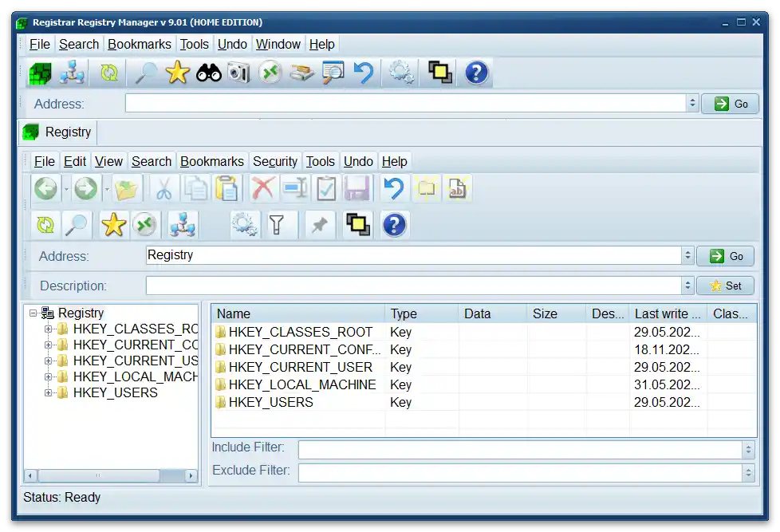This screenshot has width=780, height=532.
Task: Click in the Include Filter field
Action: (520, 450)
